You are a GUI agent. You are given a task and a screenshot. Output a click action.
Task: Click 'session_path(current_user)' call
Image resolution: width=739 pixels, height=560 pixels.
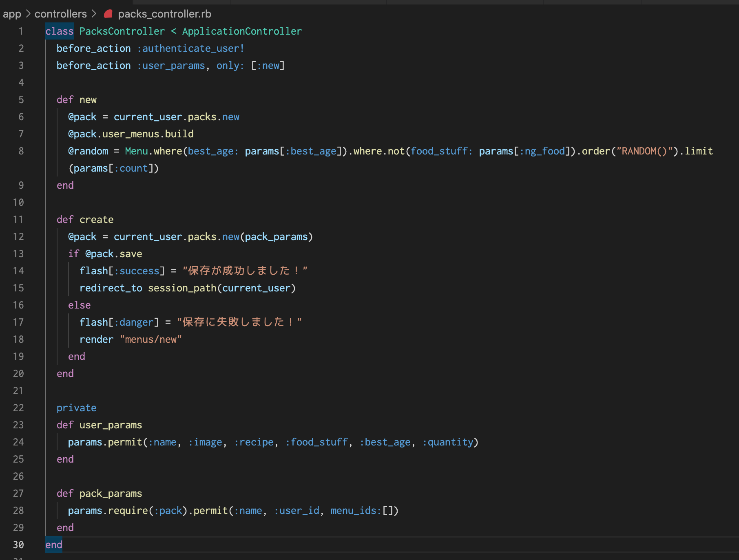coord(222,288)
